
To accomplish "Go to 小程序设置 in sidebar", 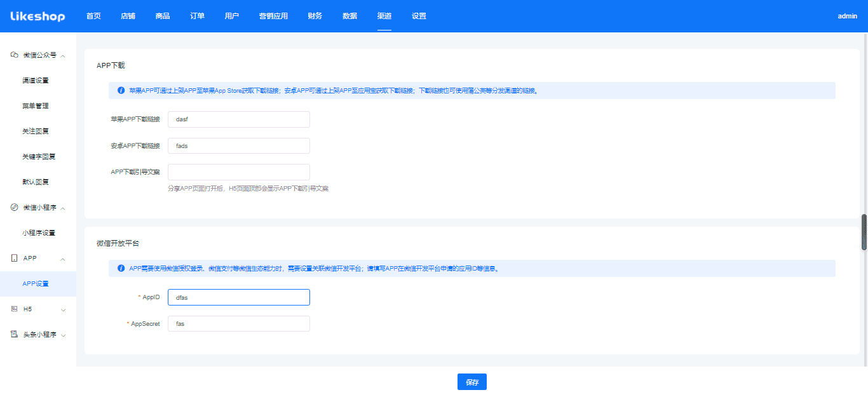I will [x=38, y=233].
